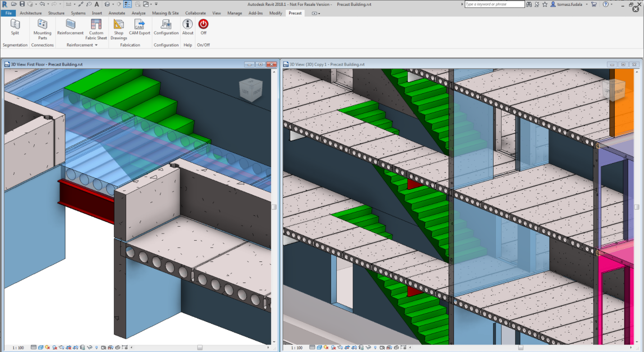The height and width of the screenshot is (352, 644).
Task: Click the File menu button
Action: coord(9,13)
